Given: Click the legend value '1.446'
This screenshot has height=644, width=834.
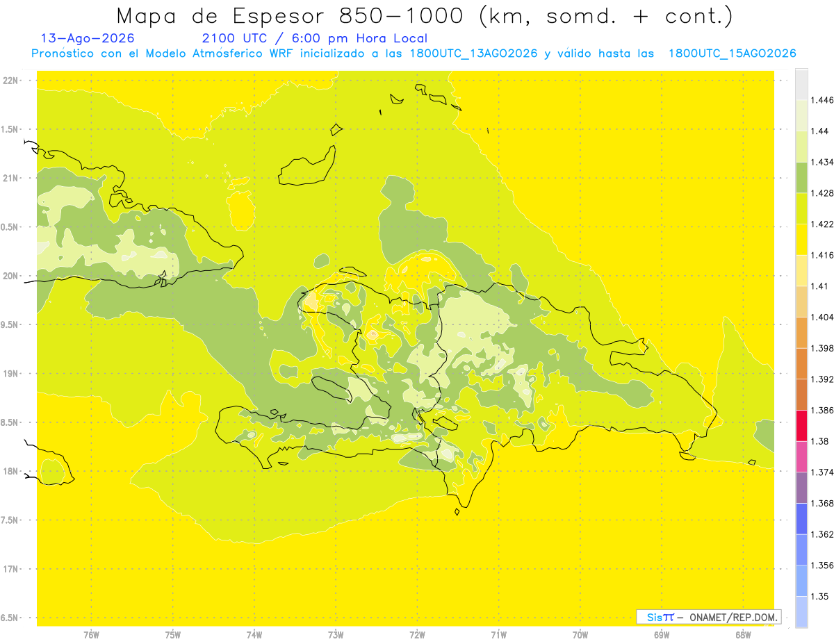Looking at the screenshot, I should pyautogui.click(x=822, y=100).
